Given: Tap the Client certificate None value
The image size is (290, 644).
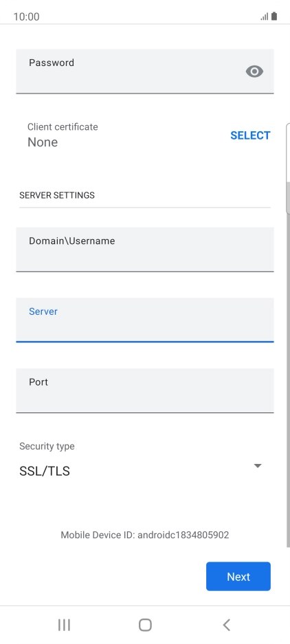Looking at the screenshot, I should tap(43, 142).
